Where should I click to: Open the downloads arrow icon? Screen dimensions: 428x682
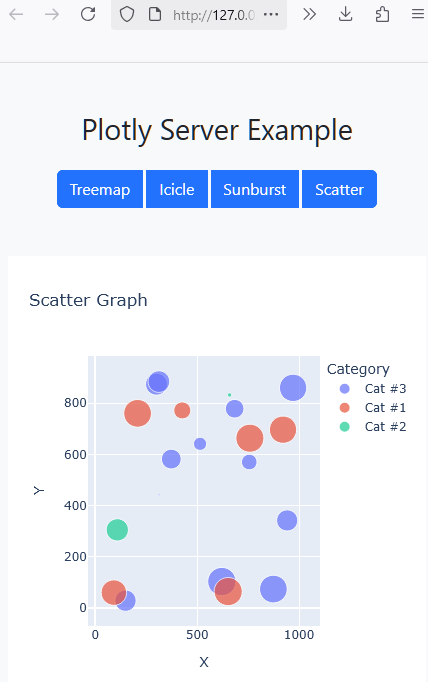pyautogui.click(x=345, y=14)
